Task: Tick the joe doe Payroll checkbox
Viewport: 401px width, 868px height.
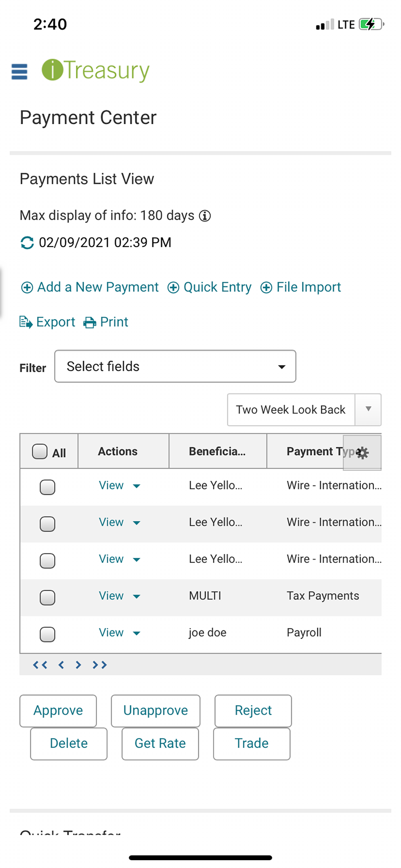Action: click(x=48, y=635)
